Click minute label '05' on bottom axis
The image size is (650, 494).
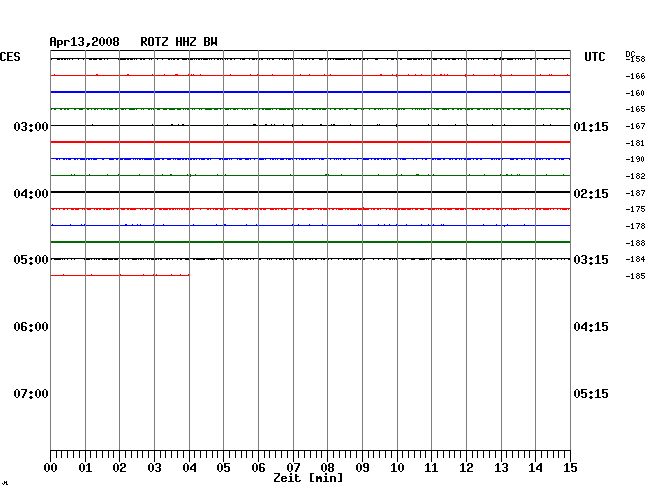[223, 468]
